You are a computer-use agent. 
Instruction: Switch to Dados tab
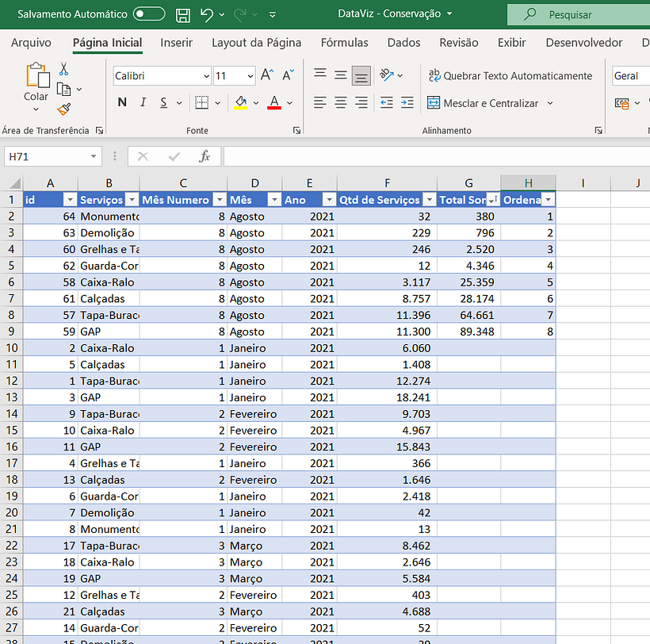coord(403,43)
